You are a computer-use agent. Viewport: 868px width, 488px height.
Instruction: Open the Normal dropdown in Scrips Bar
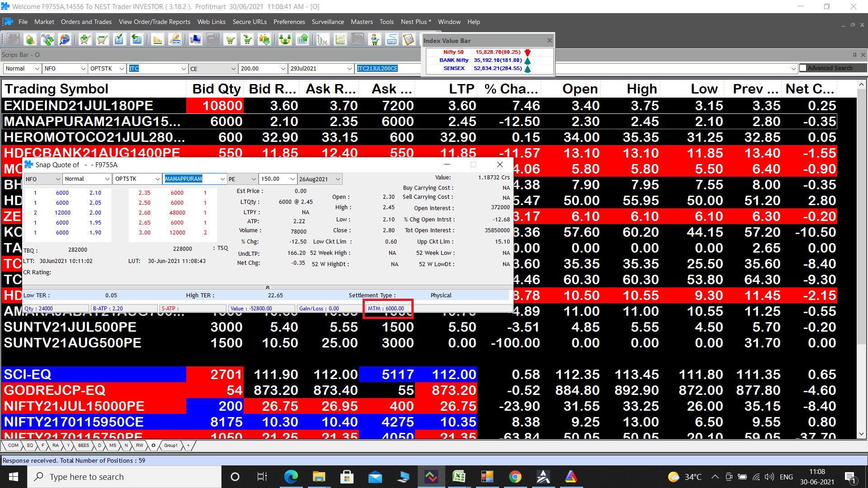click(x=37, y=69)
